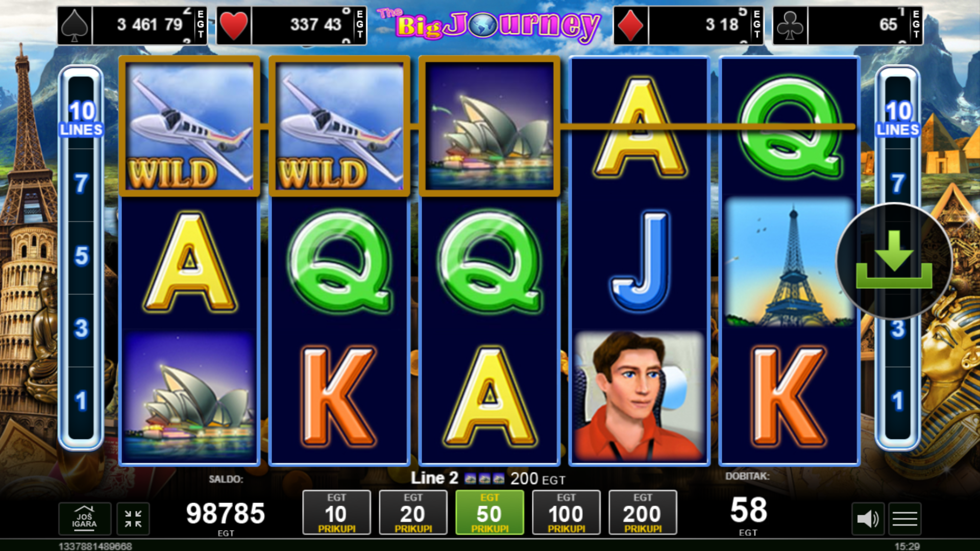Image resolution: width=980 pixels, height=551 pixels.
Task: Click the club jackpot icon
Action: (x=790, y=26)
